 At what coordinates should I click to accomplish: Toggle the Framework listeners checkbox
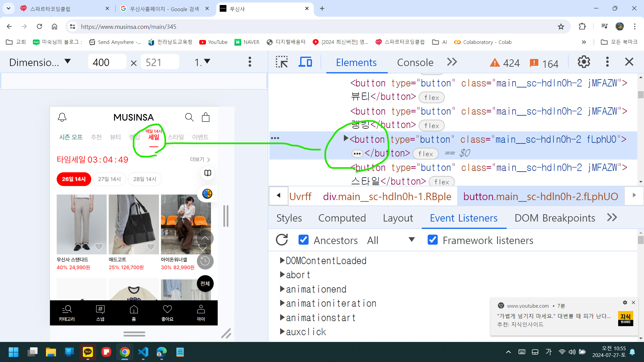click(432, 240)
